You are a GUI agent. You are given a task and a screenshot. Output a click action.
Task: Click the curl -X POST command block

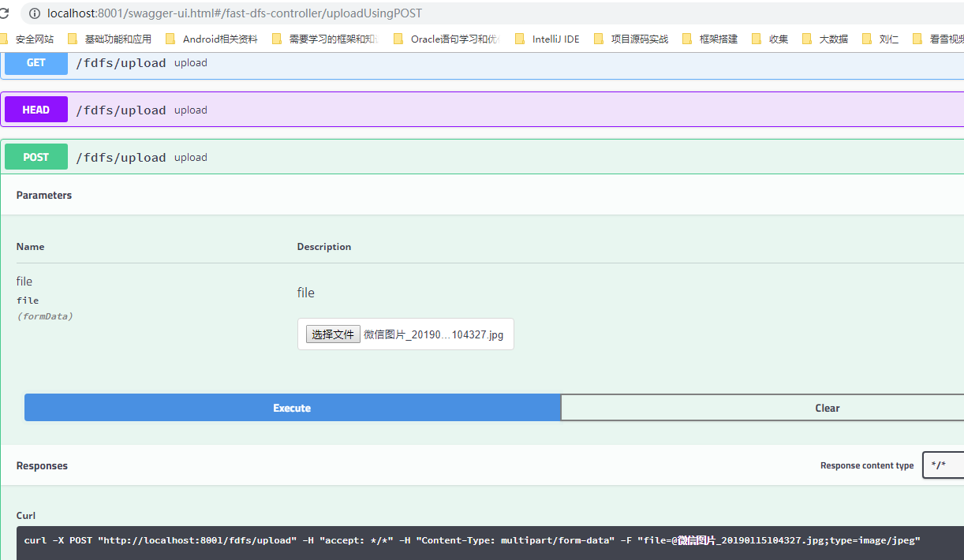[x=490, y=543]
